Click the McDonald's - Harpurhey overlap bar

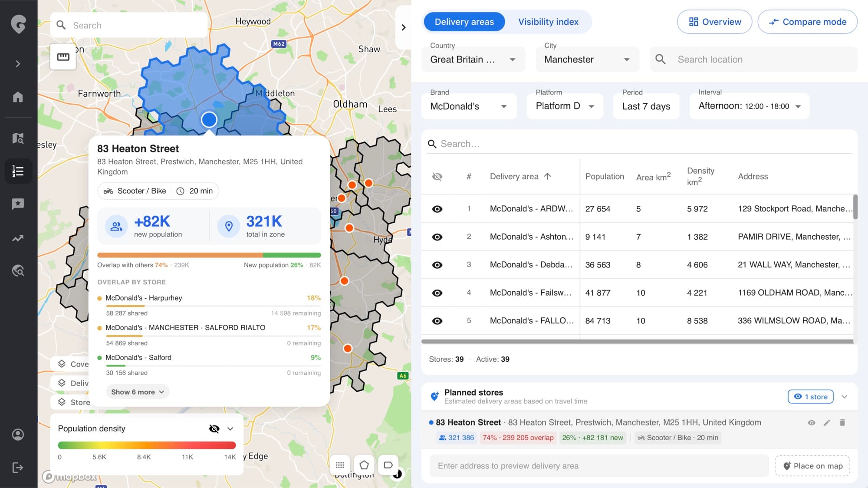coord(214,306)
